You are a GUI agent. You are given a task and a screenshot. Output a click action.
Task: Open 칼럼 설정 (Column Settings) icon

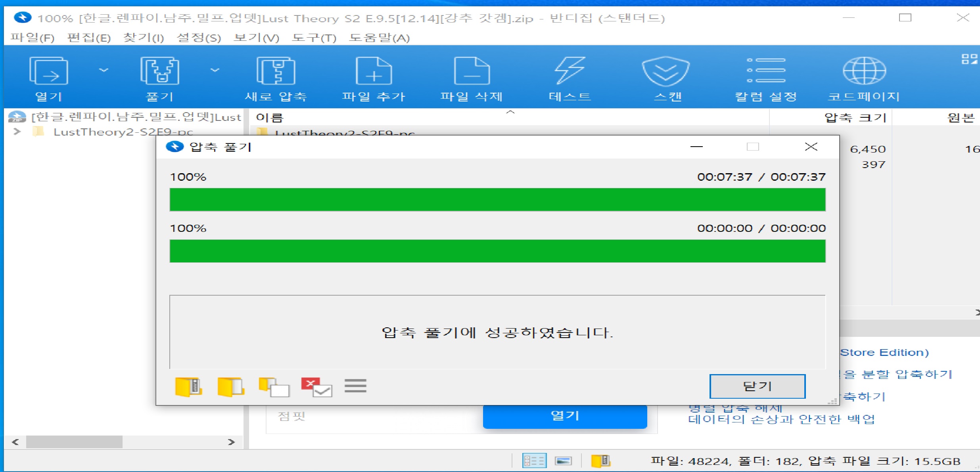pos(766,71)
